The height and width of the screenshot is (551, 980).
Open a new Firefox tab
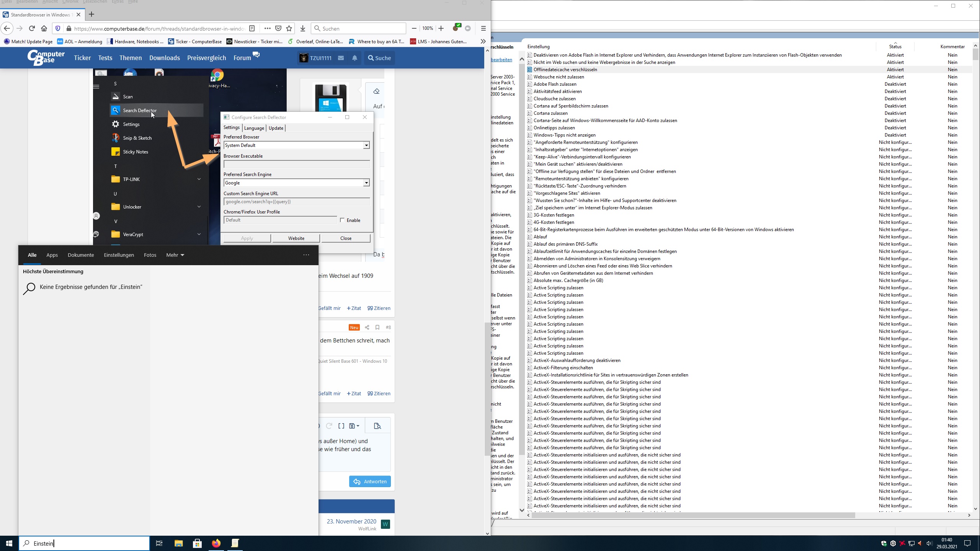point(91,15)
